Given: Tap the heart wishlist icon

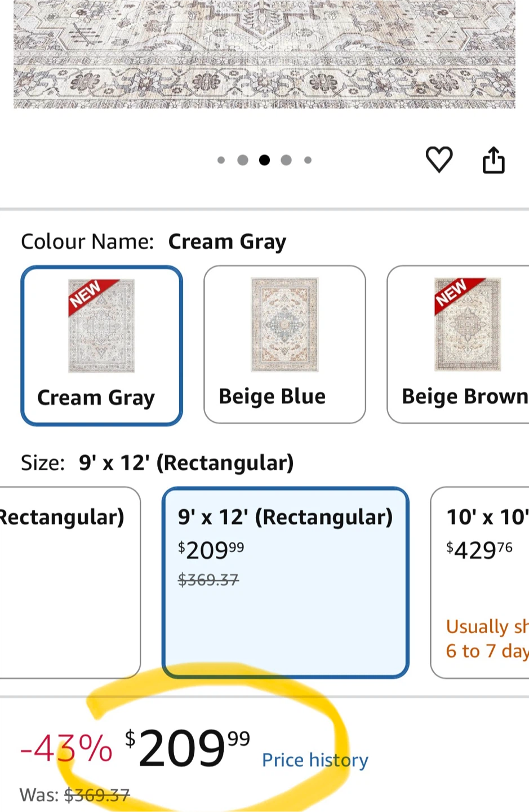Looking at the screenshot, I should coord(439,160).
